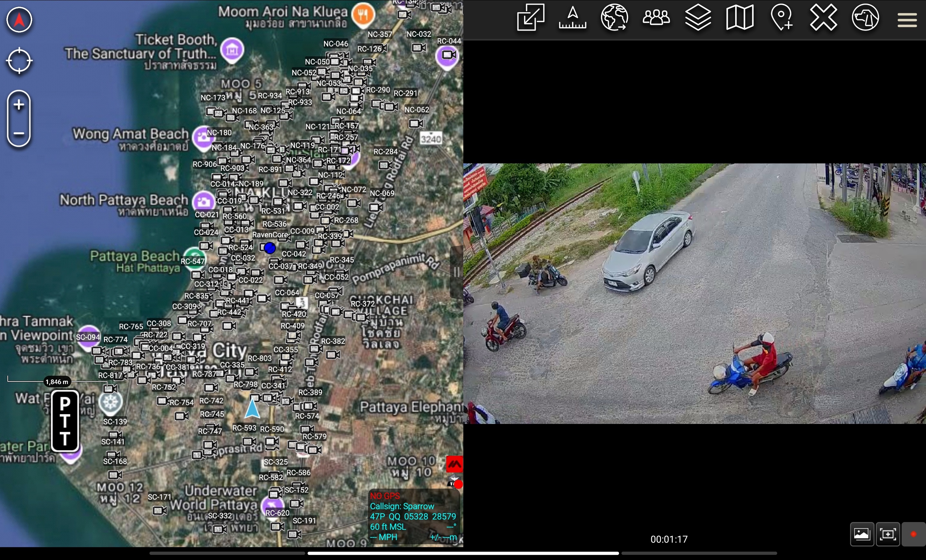This screenshot has height=560, width=926.
Task: Click the north-up compass arrow
Action: 19,20
